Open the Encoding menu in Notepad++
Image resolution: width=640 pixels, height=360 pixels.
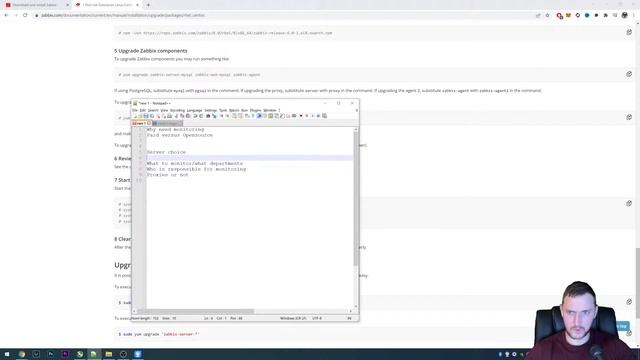click(x=177, y=110)
